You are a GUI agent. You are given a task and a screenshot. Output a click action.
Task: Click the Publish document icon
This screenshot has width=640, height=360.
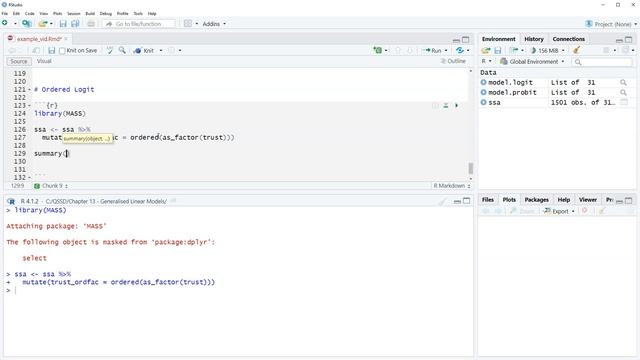click(460, 50)
